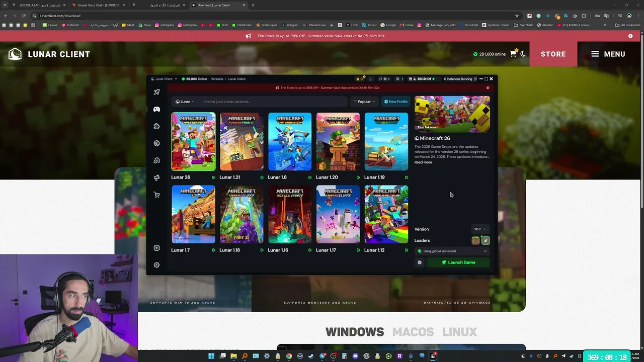Image resolution: width=644 pixels, height=362 pixels.
Task: Click the LUNAR CLIENT website logo
Action: point(49,54)
